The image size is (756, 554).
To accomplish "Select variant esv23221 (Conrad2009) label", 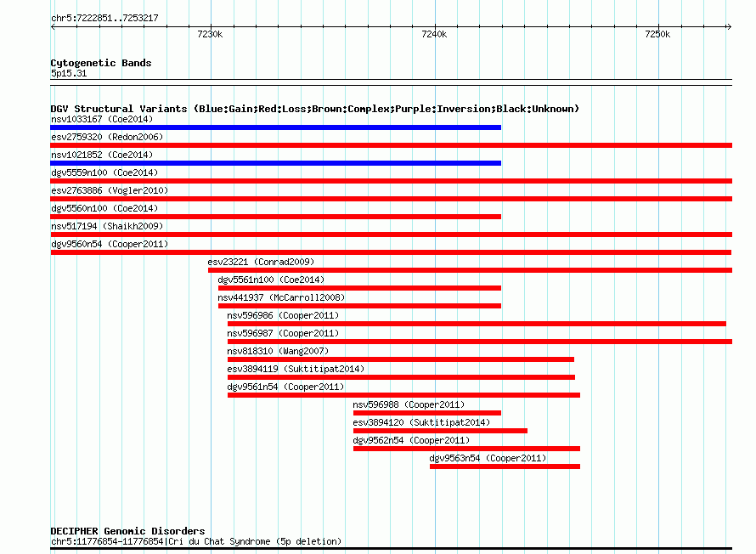I will [261, 262].
